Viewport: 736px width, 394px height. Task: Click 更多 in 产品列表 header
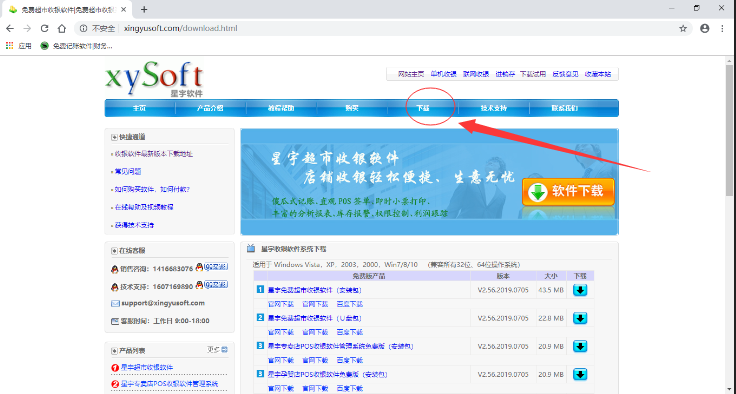point(217,349)
